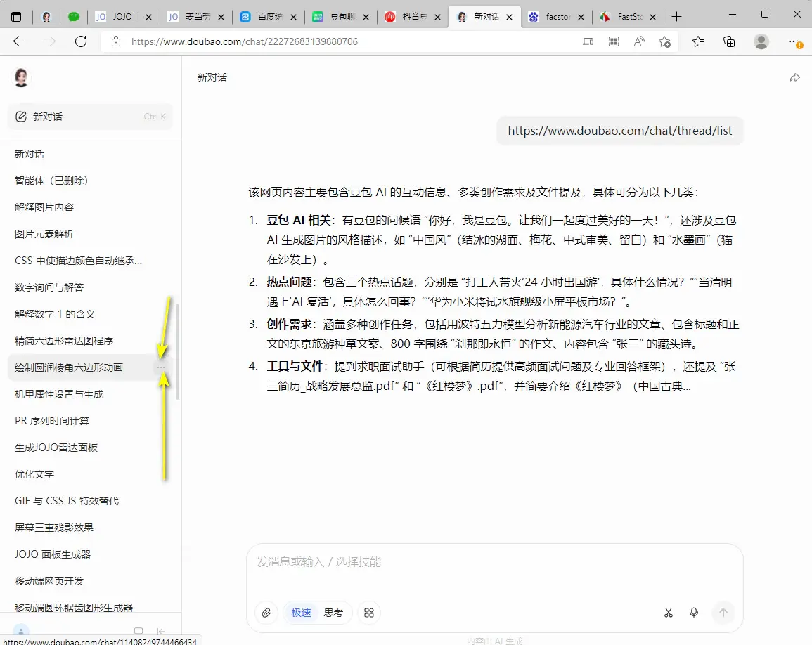Switch to the facstor browser tab

[556, 17]
